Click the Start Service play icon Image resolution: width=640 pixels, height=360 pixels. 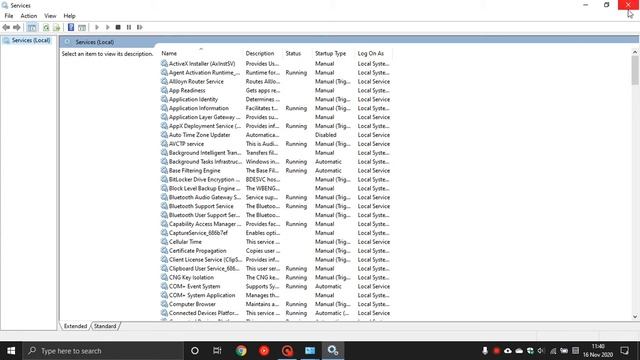[97, 27]
